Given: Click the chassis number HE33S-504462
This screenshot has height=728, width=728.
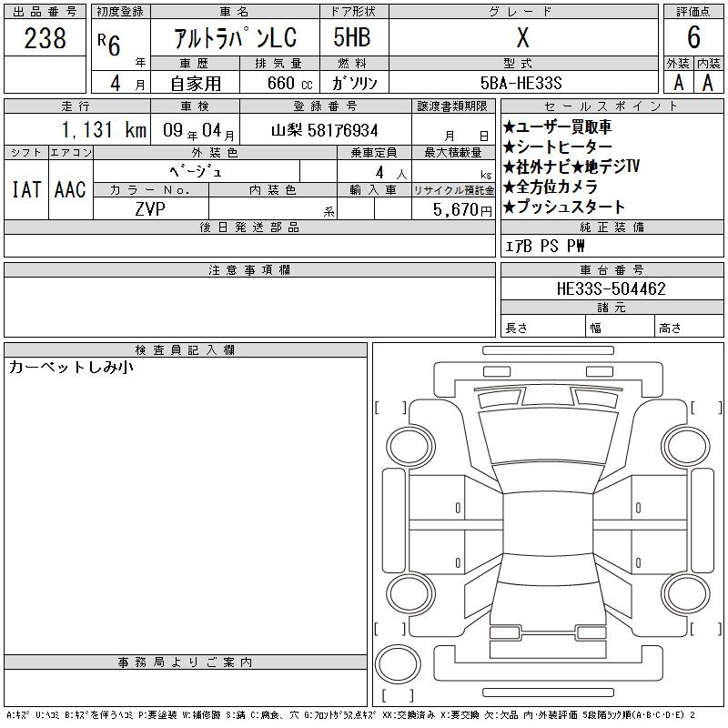Looking at the screenshot, I should point(611,289).
